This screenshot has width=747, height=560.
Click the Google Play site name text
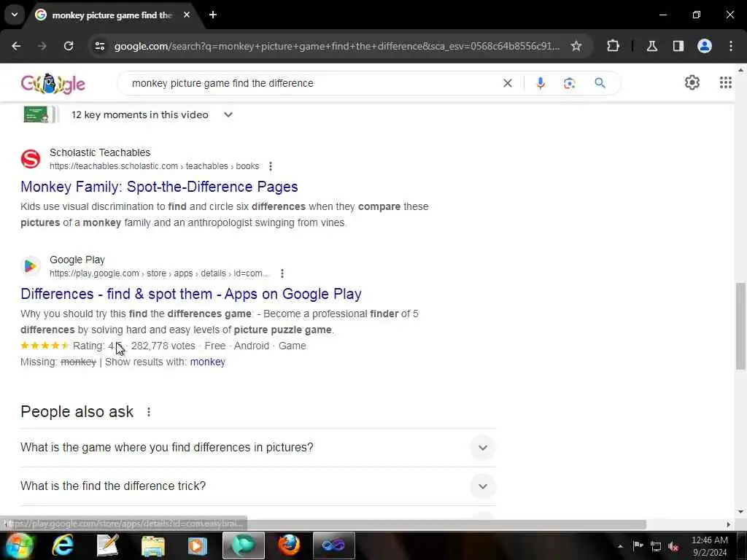click(x=77, y=260)
